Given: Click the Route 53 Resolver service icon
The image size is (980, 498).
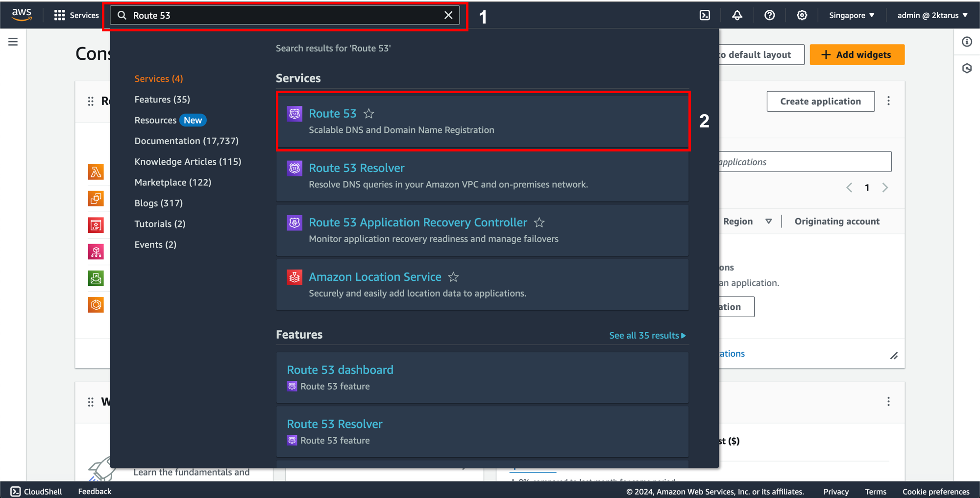Looking at the screenshot, I should [x=294, y=168].
